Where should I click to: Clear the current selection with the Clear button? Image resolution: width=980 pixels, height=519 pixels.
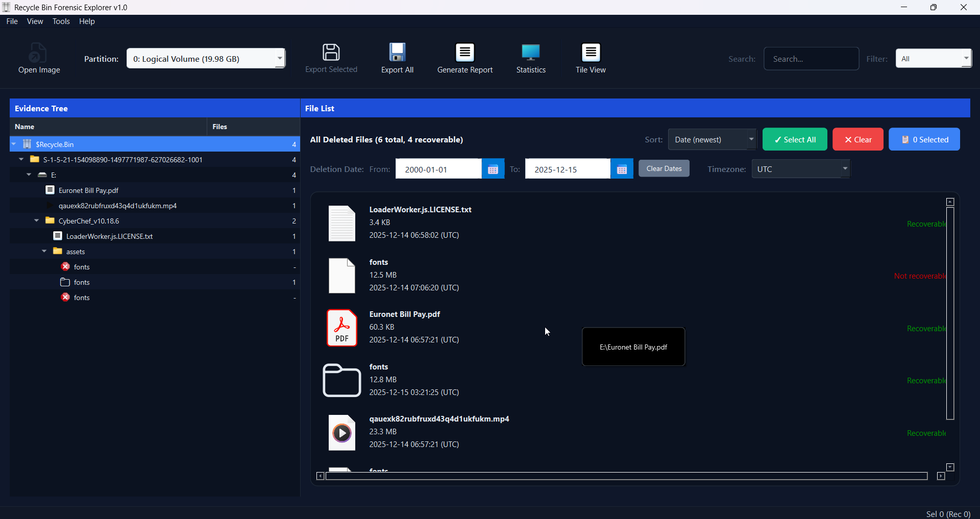point(857,139)
